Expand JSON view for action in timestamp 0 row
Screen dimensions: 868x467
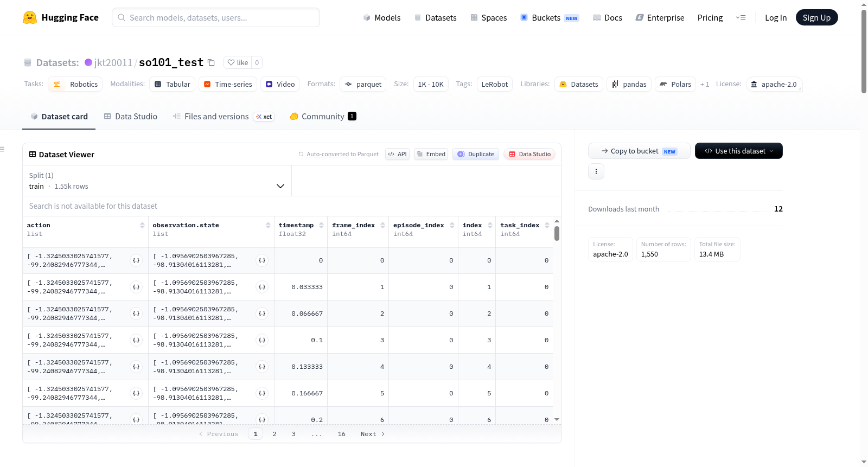click(x=136, y=260)
